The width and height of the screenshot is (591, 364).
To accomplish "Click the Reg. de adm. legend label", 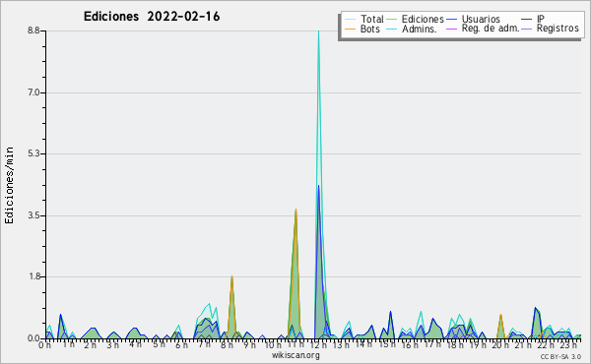I will (x=491, y=29).
